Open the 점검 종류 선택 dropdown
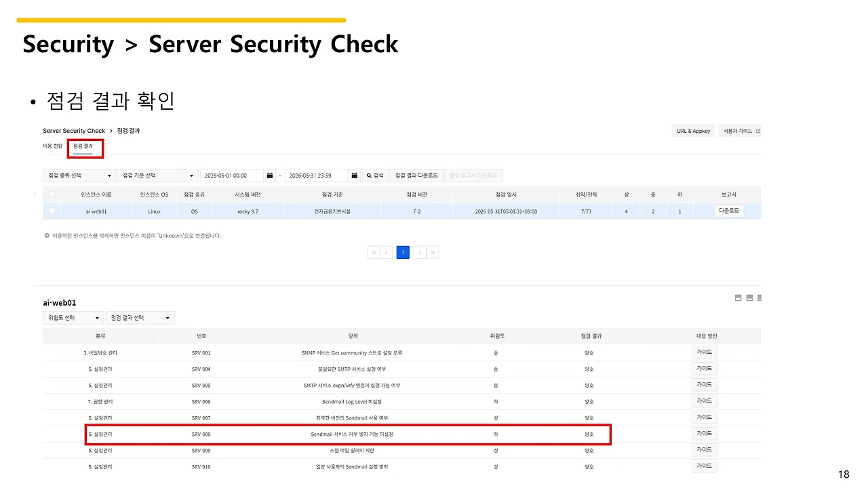The width and height of the screenshot is (868, 488). point(79,176)
